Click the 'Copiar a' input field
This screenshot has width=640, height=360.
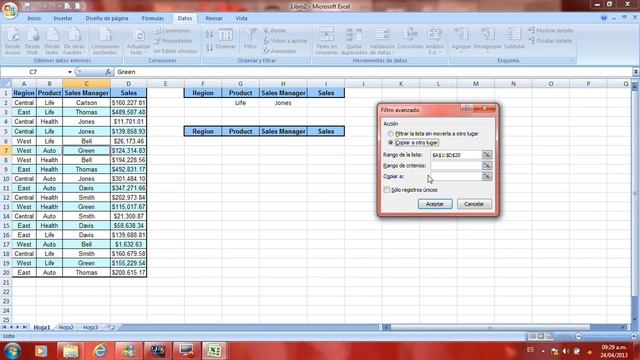point(456,176)
